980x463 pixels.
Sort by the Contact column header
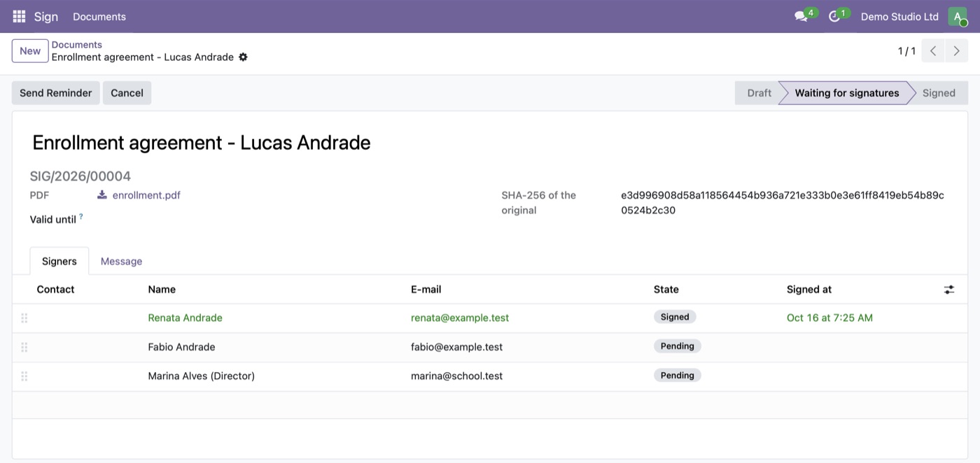click(x=55, y=290)
